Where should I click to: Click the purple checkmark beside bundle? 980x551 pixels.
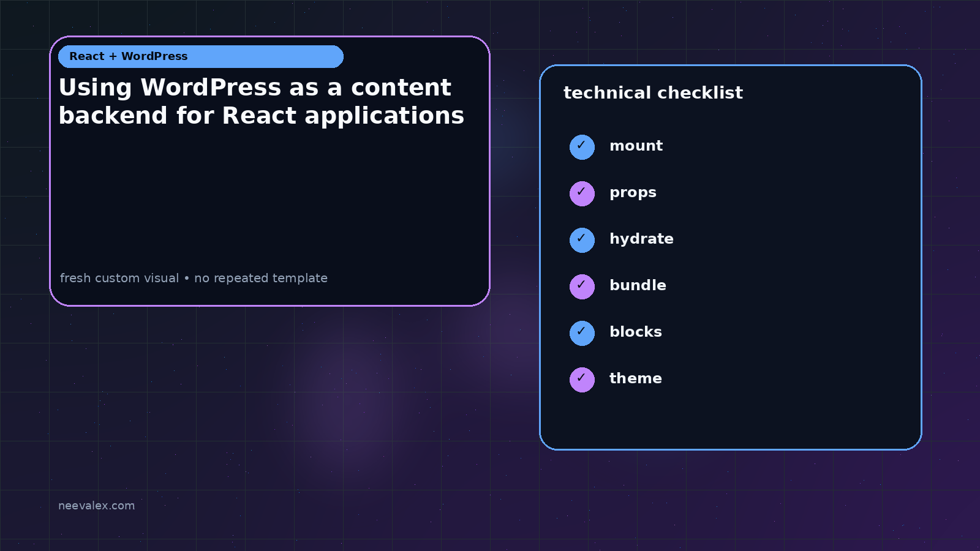pos(582,287)
